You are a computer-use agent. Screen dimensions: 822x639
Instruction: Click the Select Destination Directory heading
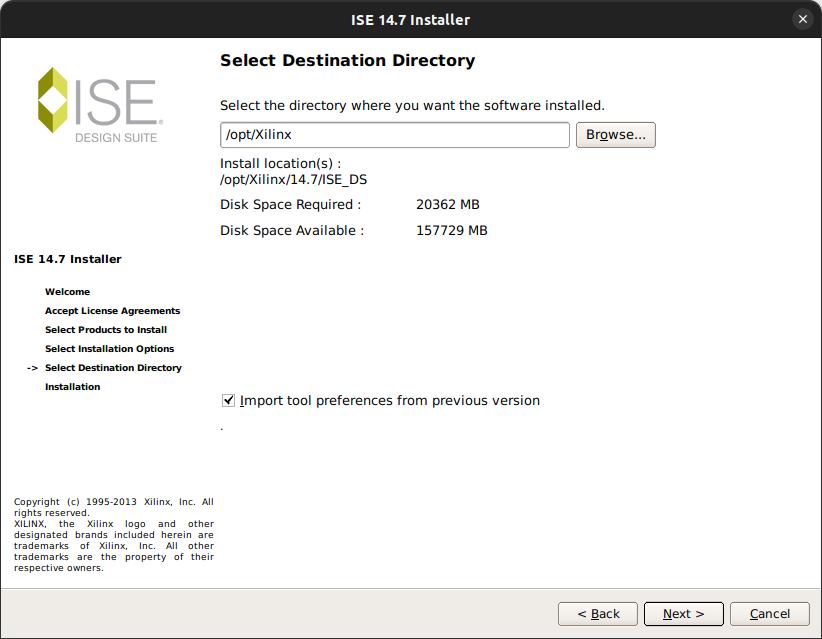[348, 60]
